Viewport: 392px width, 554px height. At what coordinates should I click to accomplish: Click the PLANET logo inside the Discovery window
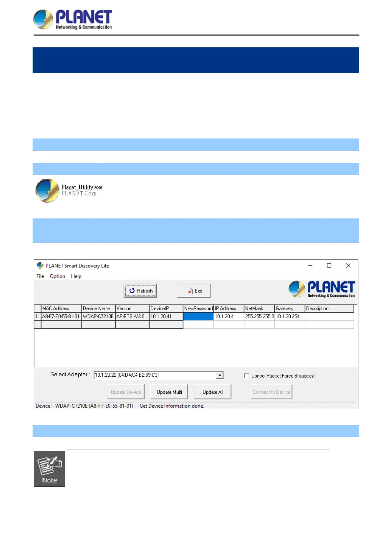coord(322,289)
